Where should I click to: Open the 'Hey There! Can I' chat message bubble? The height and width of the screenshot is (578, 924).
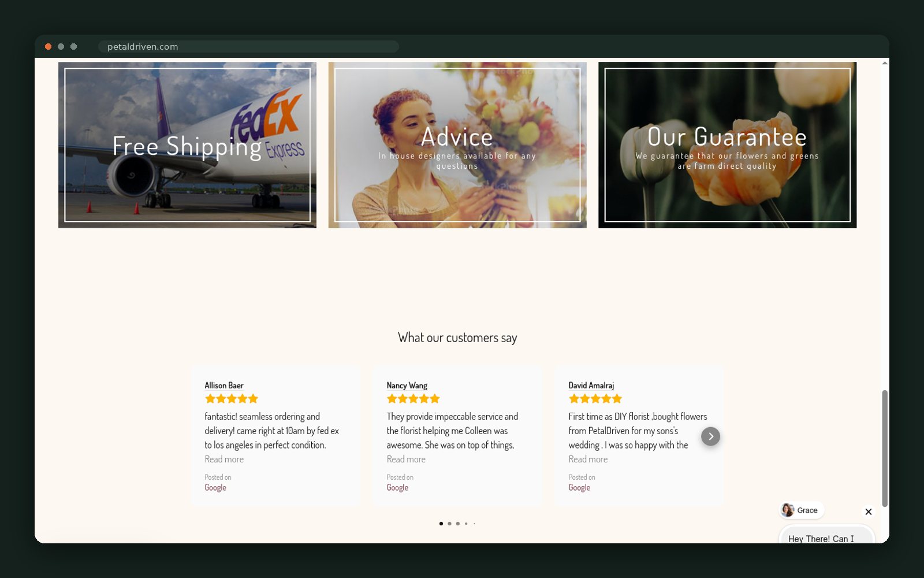point(827,535)
